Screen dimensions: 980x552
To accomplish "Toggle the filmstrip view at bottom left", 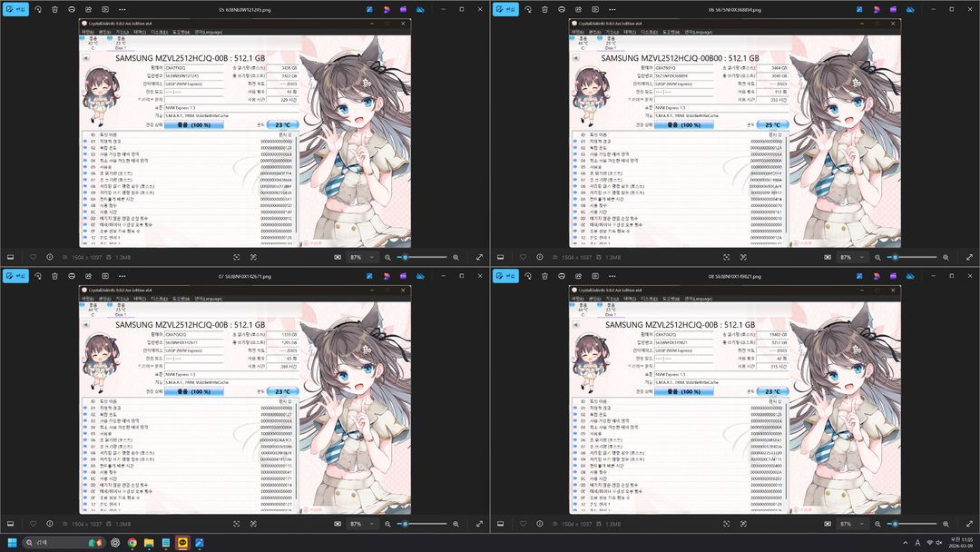I will pyautogui.click(x=12, y=257).
